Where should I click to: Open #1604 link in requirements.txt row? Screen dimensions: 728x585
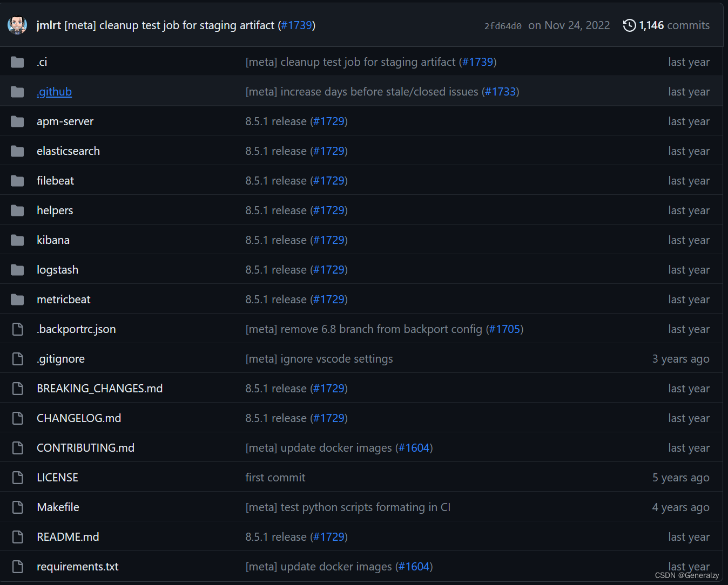click(414, 567)
